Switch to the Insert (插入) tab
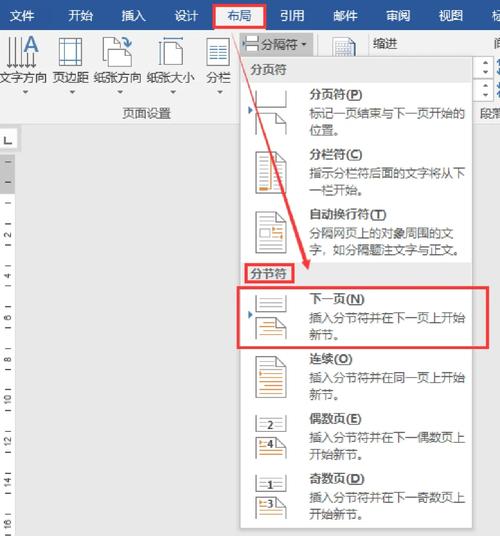The image size is (500, 536). (133, 16)
